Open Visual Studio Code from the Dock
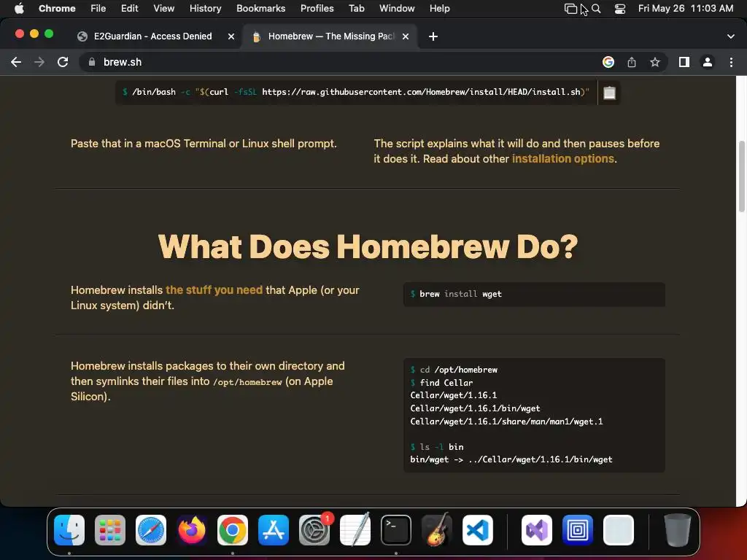 click(x=477, y=530)
